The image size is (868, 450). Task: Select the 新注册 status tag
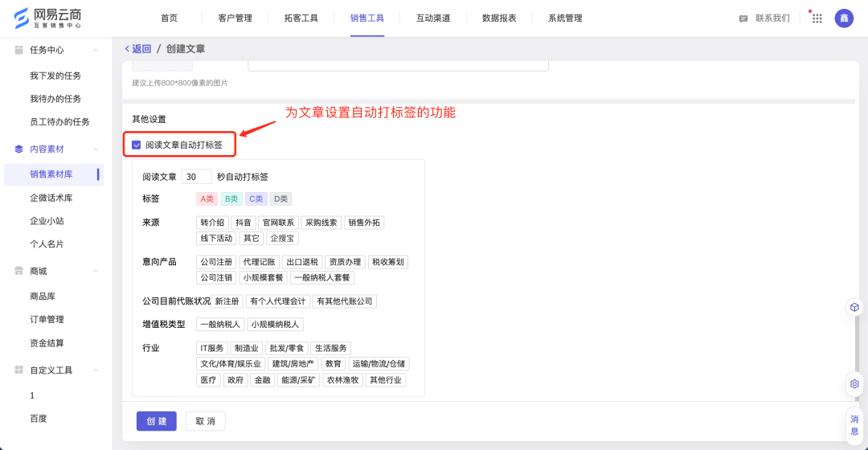pos(227,301)
